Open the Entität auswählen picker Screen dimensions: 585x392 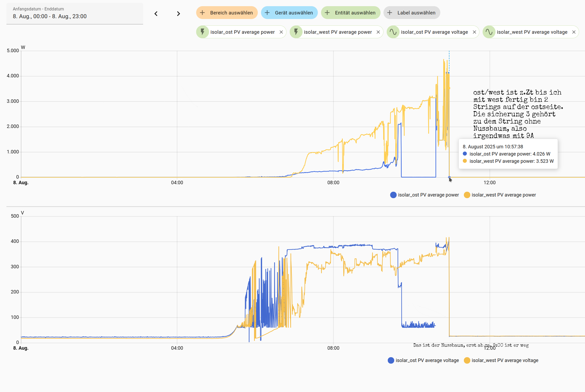tap(351, 13)
